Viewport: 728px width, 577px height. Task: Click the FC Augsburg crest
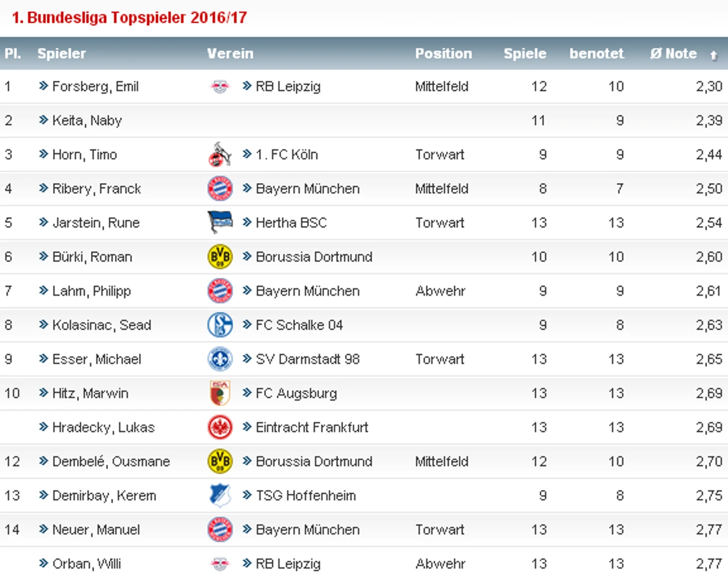(219, 393)
